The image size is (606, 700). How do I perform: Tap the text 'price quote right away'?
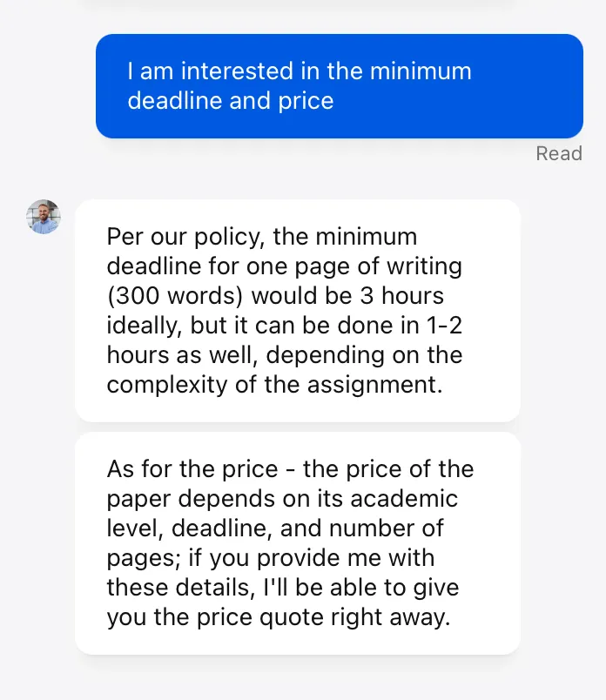click(x=323, y=617)
